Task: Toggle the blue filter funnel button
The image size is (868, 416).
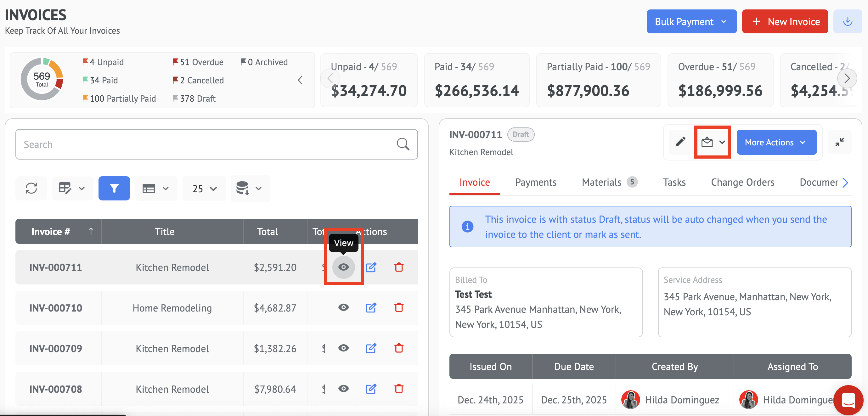Action: coord(114,188)
